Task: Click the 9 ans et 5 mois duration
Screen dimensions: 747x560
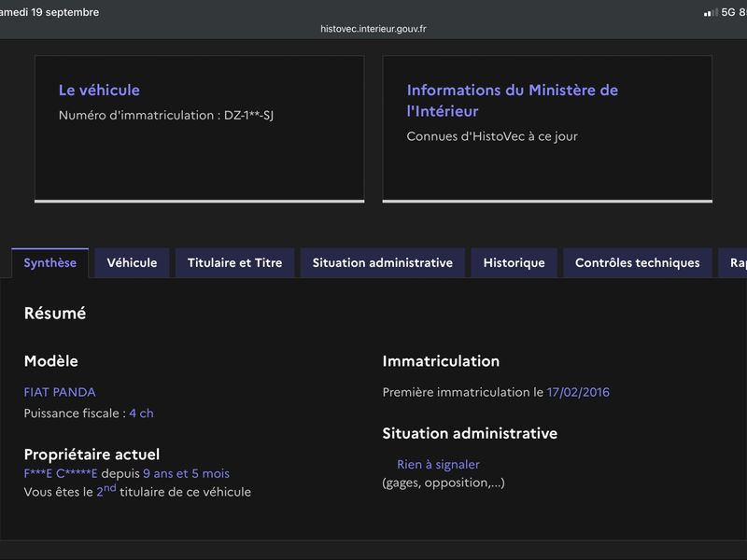Action: 186,474
